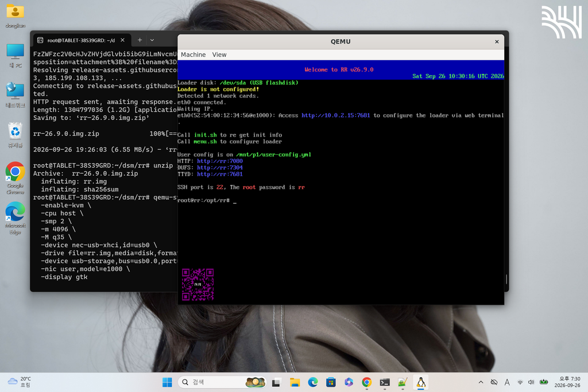The width and height of the screenshot is (588, 392).
Task: Open Microsoft Store from the taskbar
Action: click(x=331, y=382)
